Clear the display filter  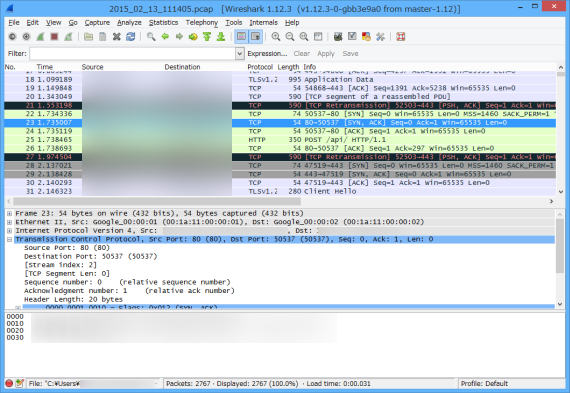coord(302,54)
